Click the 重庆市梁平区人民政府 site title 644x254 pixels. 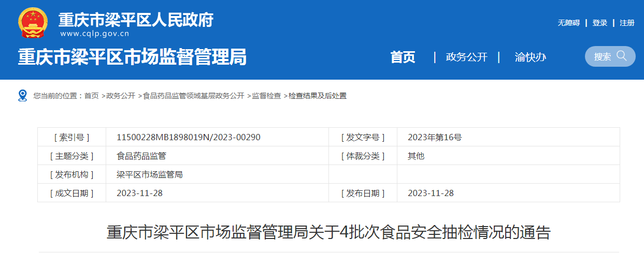136,20
